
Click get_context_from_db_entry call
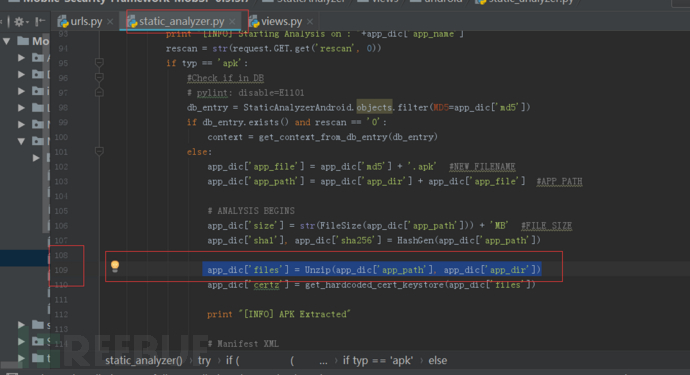[348, 137]
